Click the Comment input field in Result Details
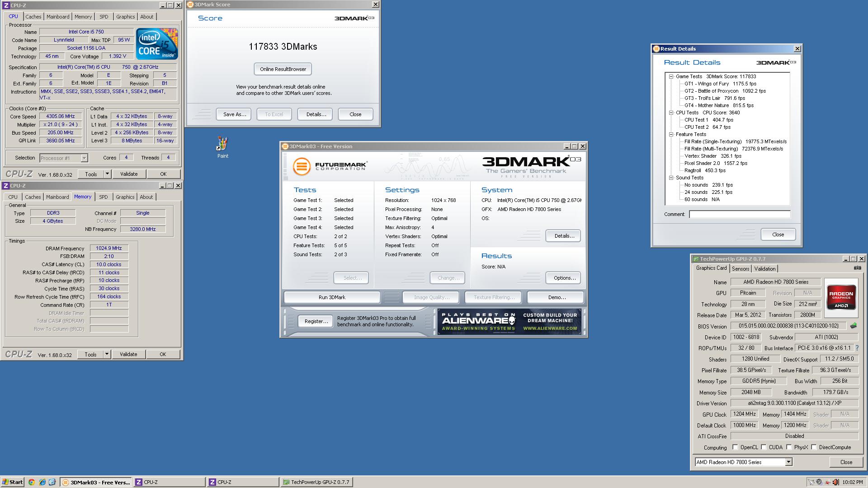 tap(740, 214)
